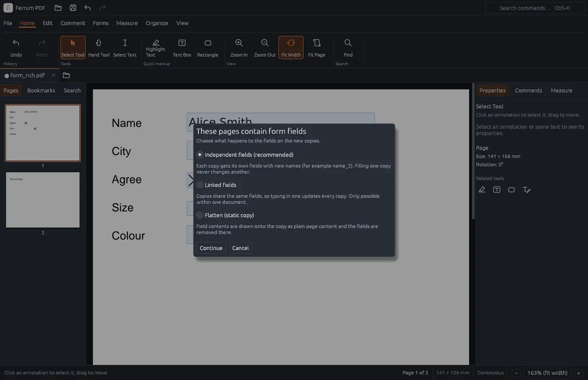Increase zoom with the status bar plus button
The width and height of the screenshot is (588, 380).
(x=578, y=373)
